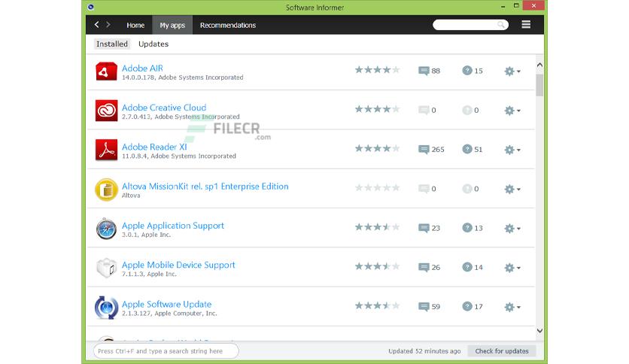Viewport: 629px width, 364px height.
Task: Open 14 questions for Apple Mobile Device Support
Action: (x=473, y=267)
